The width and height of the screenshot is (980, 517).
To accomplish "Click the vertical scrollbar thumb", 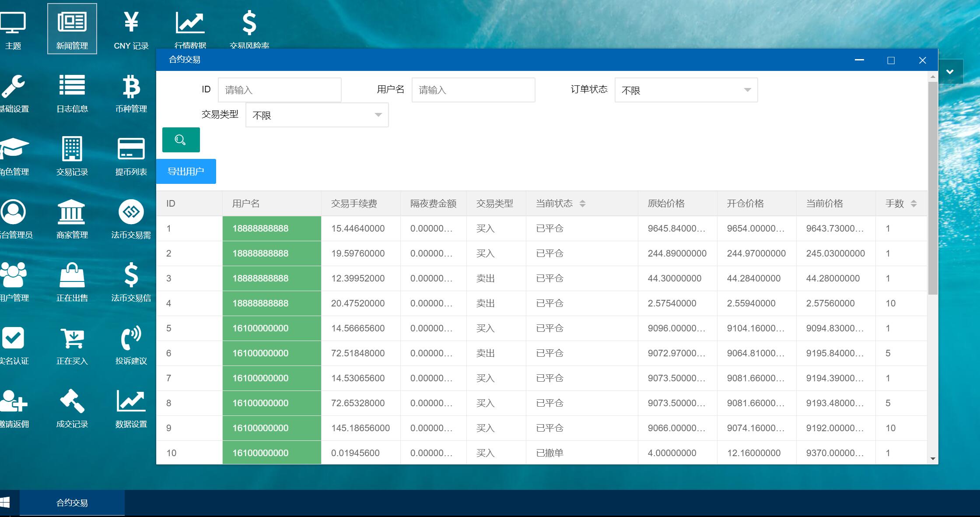I will pos(933,188).
